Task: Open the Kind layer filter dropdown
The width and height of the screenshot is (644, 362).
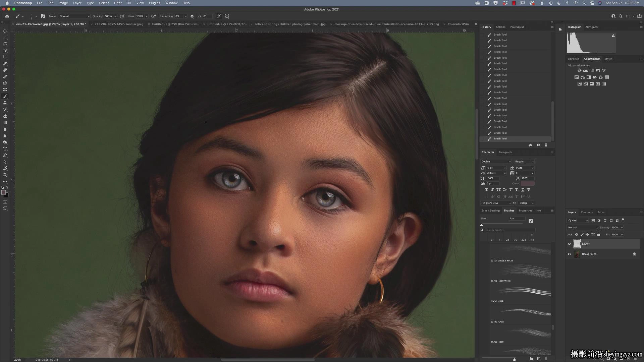Action: pyautogui.click(x=578, y=221)
